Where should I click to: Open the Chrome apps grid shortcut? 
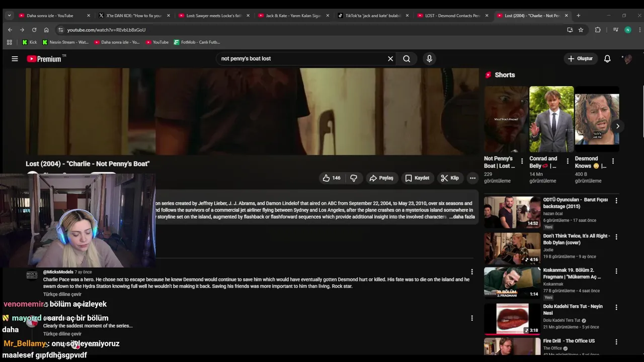9,42
